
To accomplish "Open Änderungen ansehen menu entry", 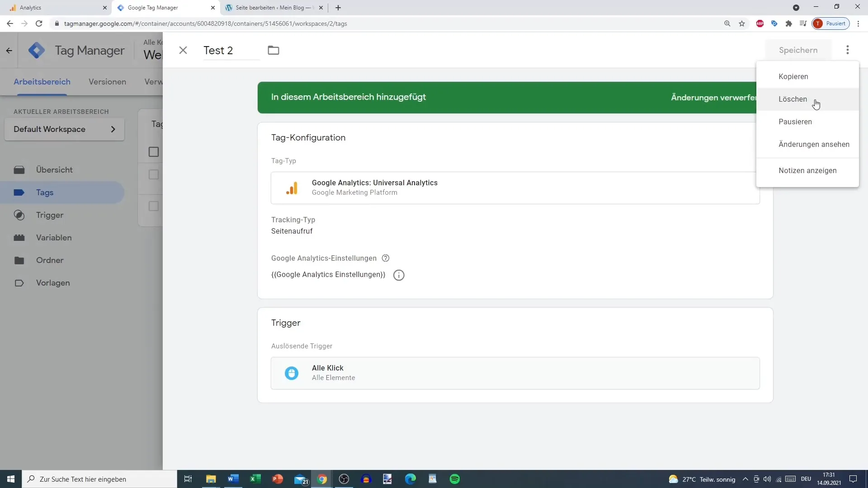I will click(807, 144).
